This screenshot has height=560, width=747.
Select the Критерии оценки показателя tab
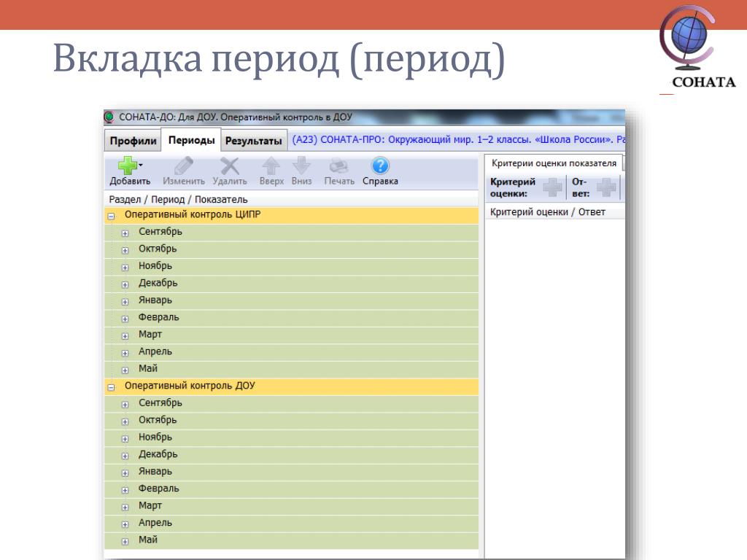point(554,163)
